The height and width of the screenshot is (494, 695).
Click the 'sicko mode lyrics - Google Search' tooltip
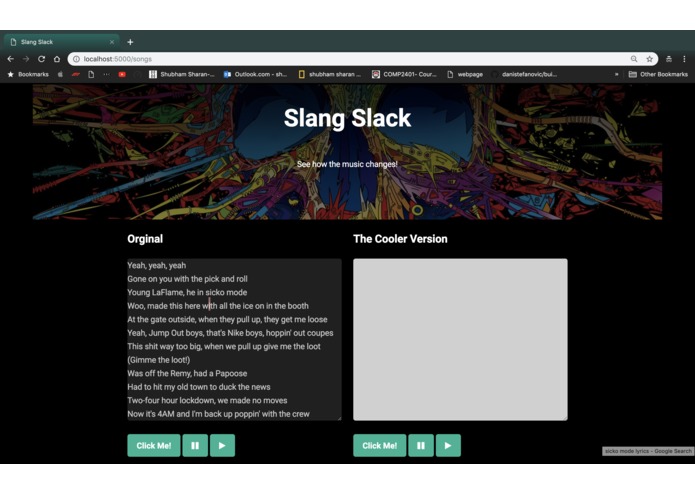648,451
